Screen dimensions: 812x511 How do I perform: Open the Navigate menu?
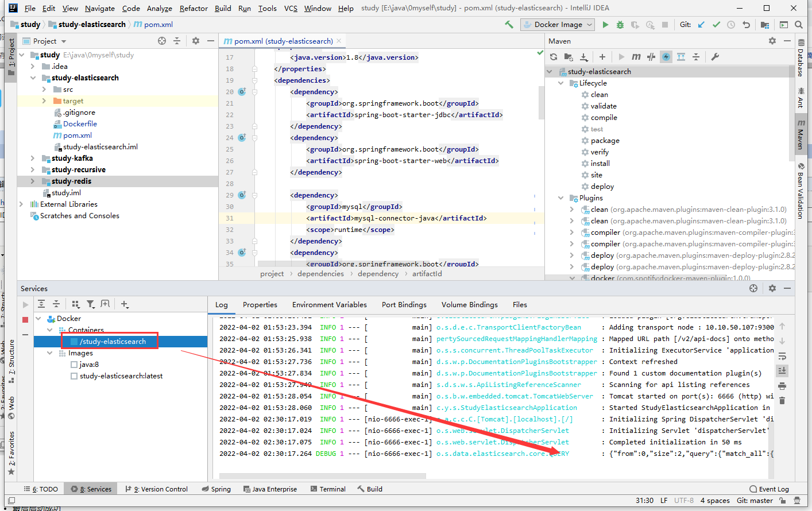(x=100, y=8)
